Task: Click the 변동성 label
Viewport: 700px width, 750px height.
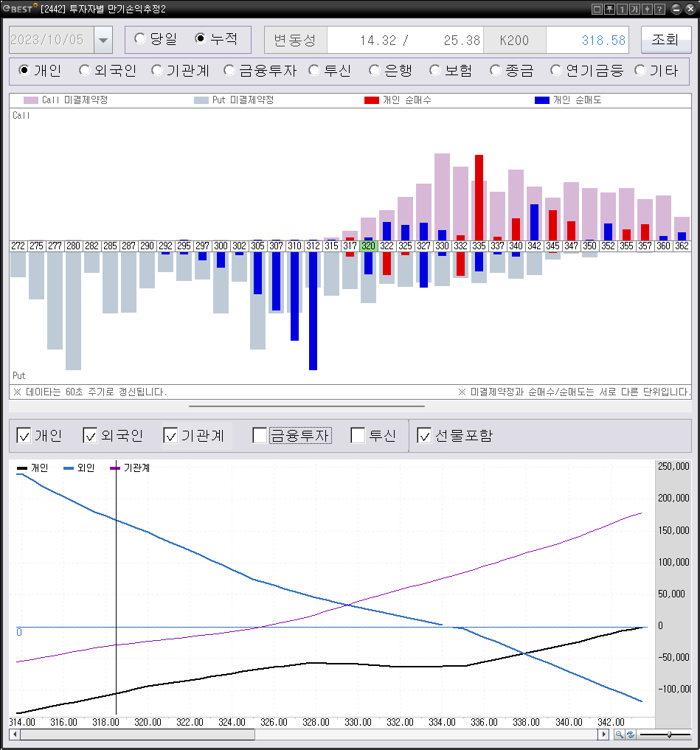Action: [295, 40]
